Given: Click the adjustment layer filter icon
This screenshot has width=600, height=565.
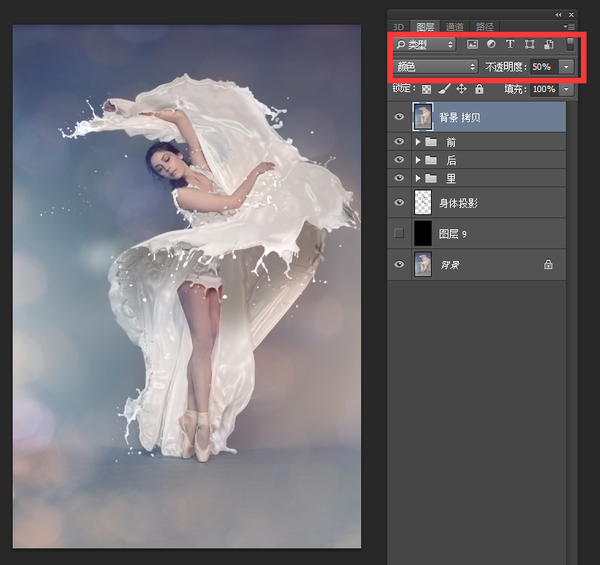Looking at the screenshot, I should (491, 45).
